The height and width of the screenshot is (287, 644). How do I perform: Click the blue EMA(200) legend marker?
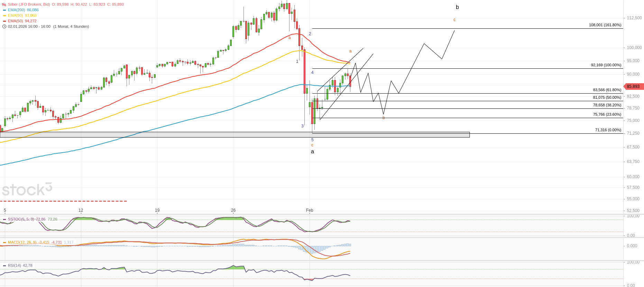click(x=4, y=10)
